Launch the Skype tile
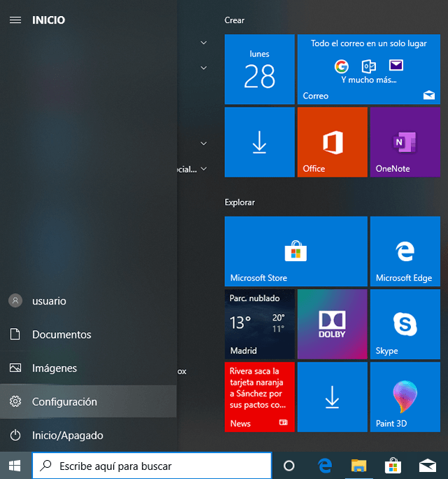 pos(405,324)
